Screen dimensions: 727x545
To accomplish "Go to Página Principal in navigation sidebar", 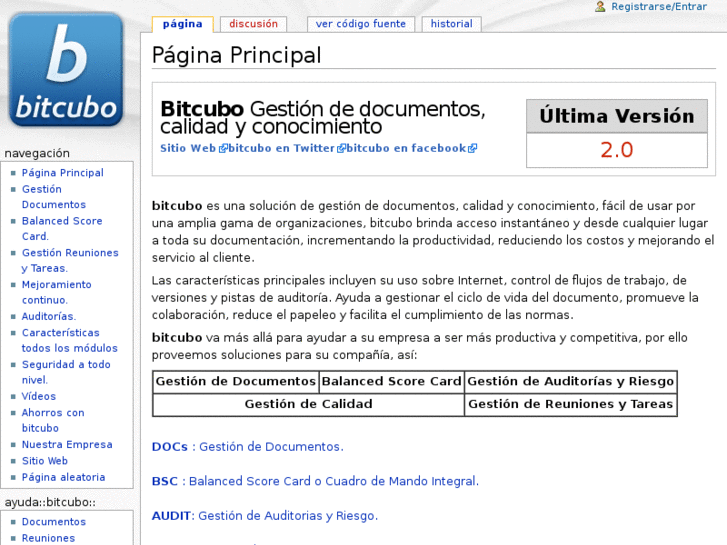I will point(63,173).
